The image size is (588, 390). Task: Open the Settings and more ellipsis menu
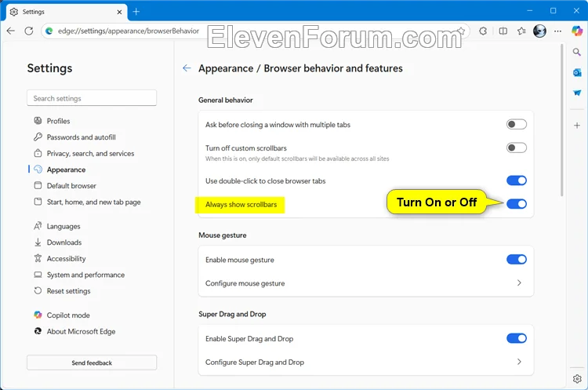[x=558, y=31]
